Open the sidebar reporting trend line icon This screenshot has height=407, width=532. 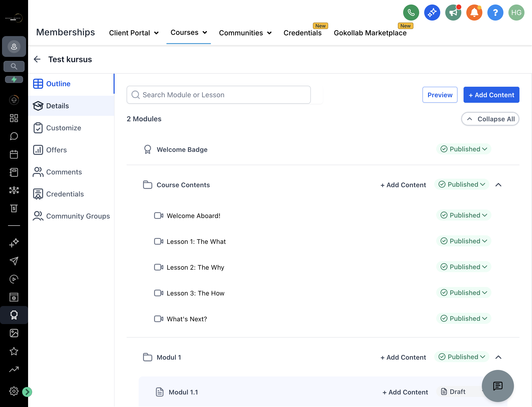(14, 369)
